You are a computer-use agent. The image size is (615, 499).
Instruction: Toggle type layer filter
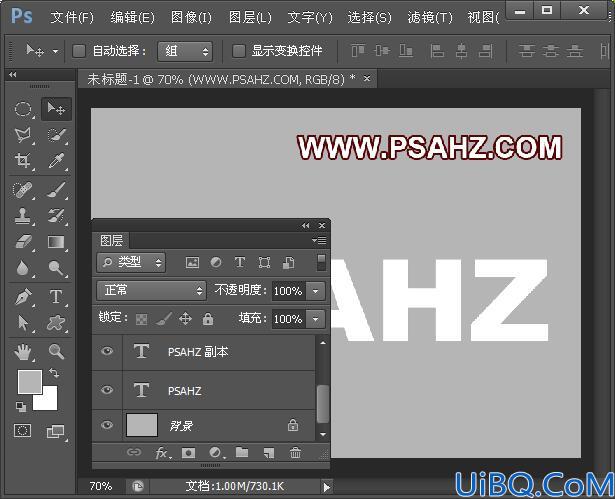coord(240,262)
